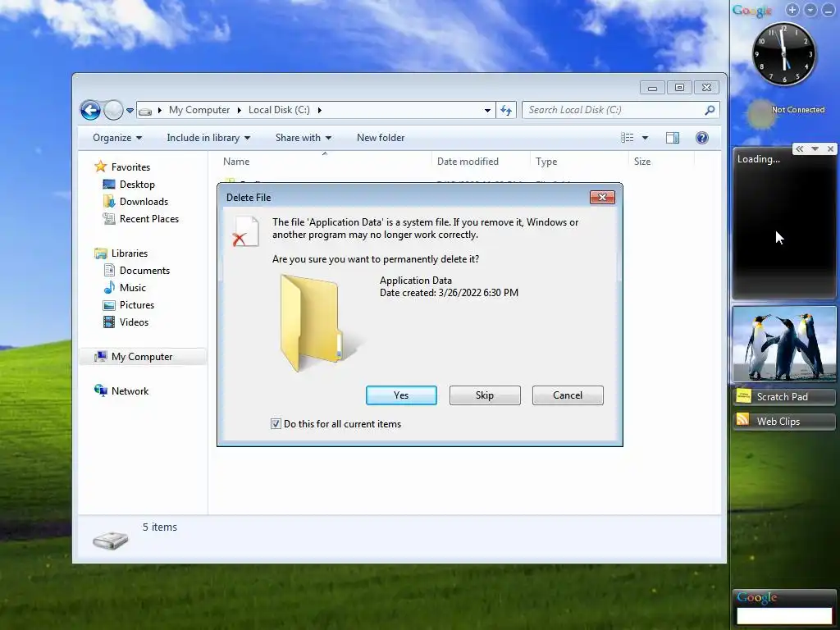Select My Computer in navigation pane
Screen dimensions: 840x630
(141, 357)
